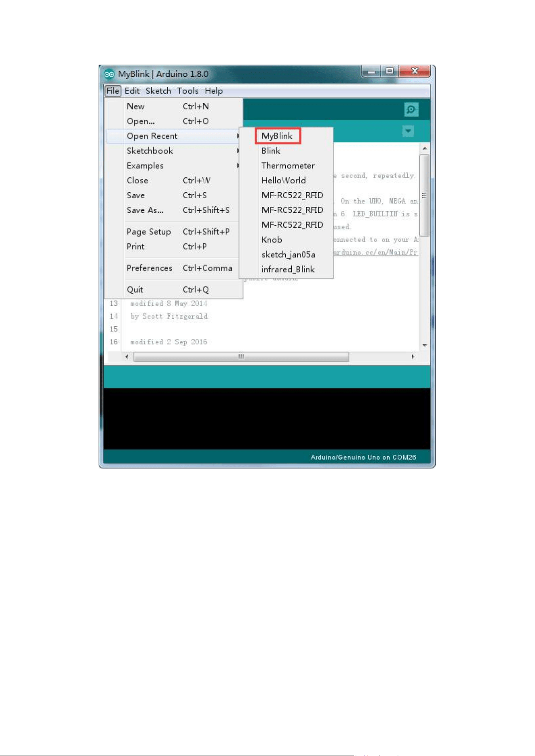This screenshot has height=756, width=535.
Task: Open the infrared_Blink recent sketch
Action: pyautogui.click(x=288, y=269)
